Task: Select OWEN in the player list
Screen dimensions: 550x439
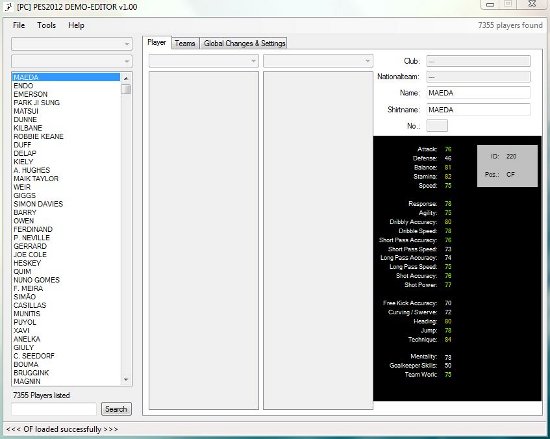Action: [x=66, y=221]
